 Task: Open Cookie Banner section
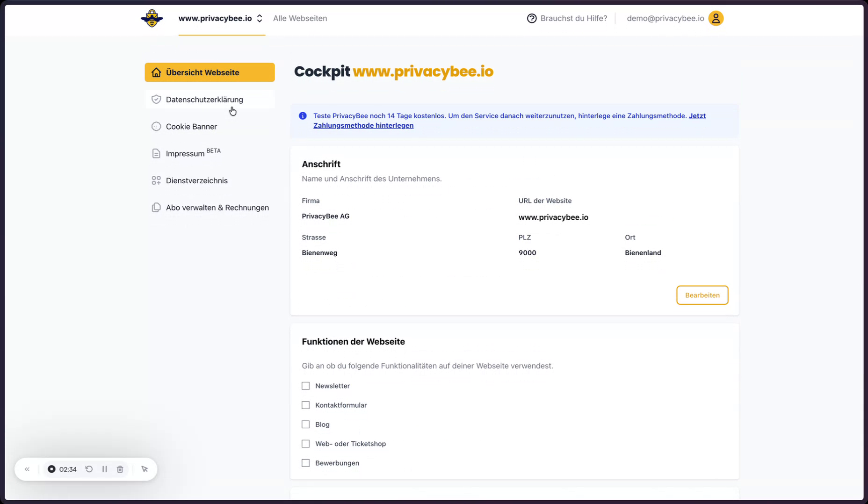[210, 127]
